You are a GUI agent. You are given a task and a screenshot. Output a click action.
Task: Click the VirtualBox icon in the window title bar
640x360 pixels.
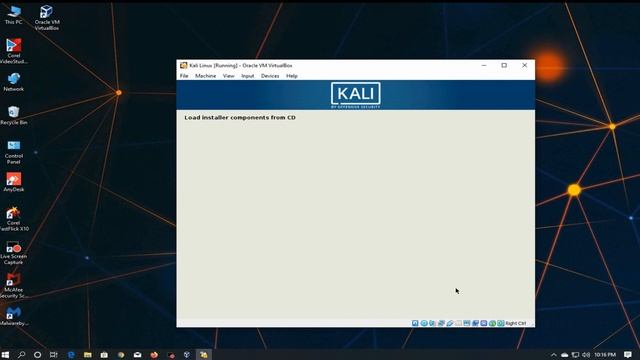coord(184,65)
